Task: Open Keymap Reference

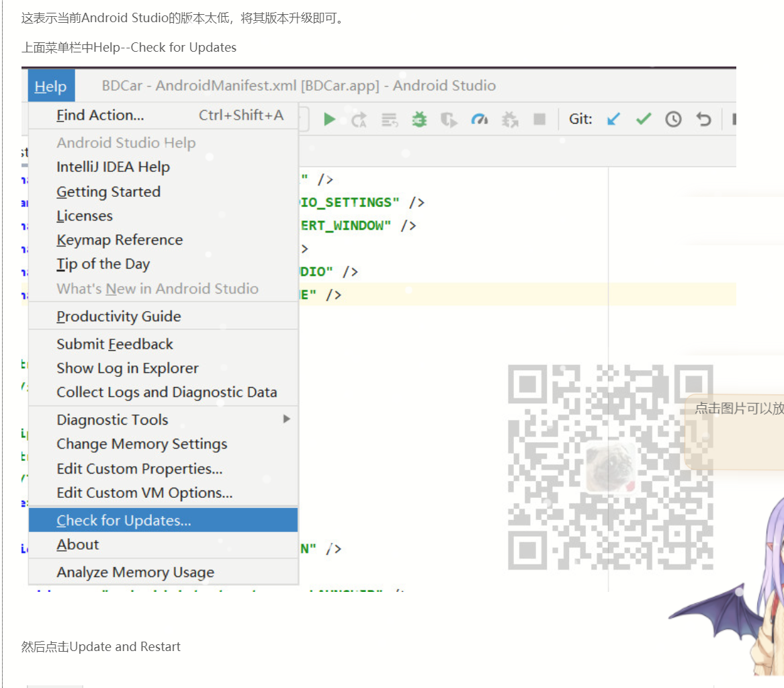Action: pos(163,240)
